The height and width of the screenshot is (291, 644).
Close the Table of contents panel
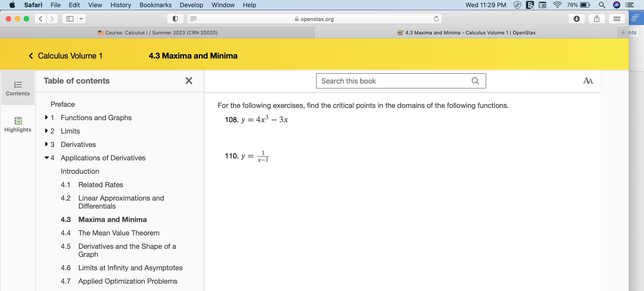189,81
